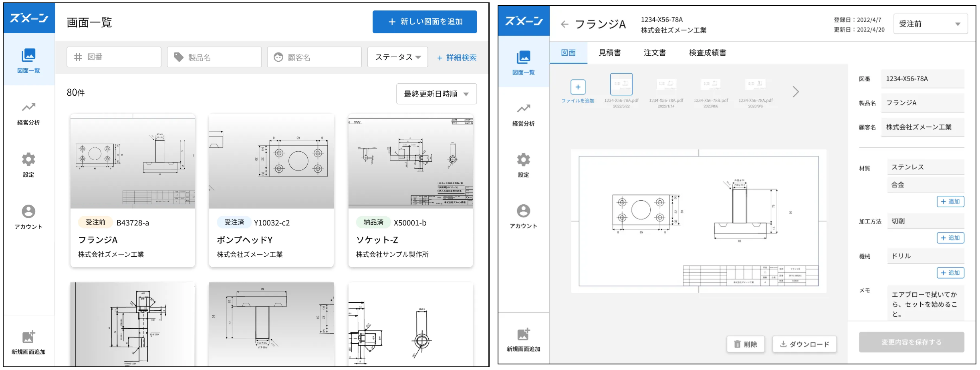The width and height of the screenshot is (980, 370).
Task: Click 変更内容を保存する button
Action: pos(911,342)
